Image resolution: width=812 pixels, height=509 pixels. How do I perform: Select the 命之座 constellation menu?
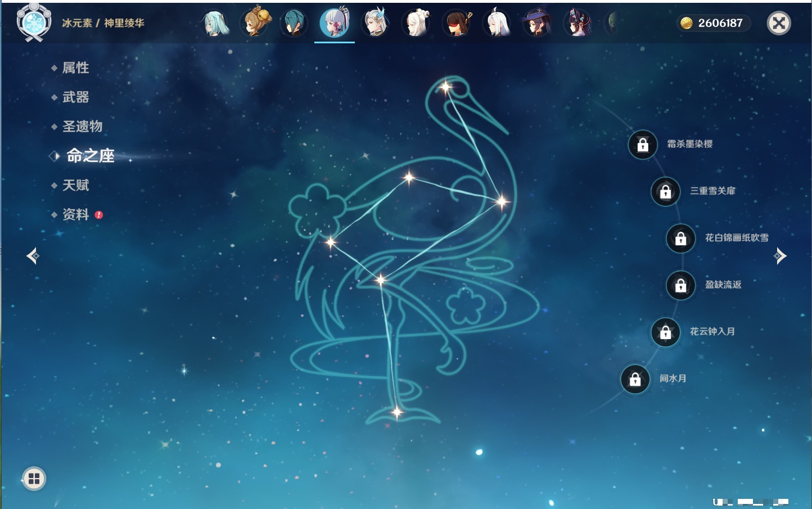click(x=90, y=156)
